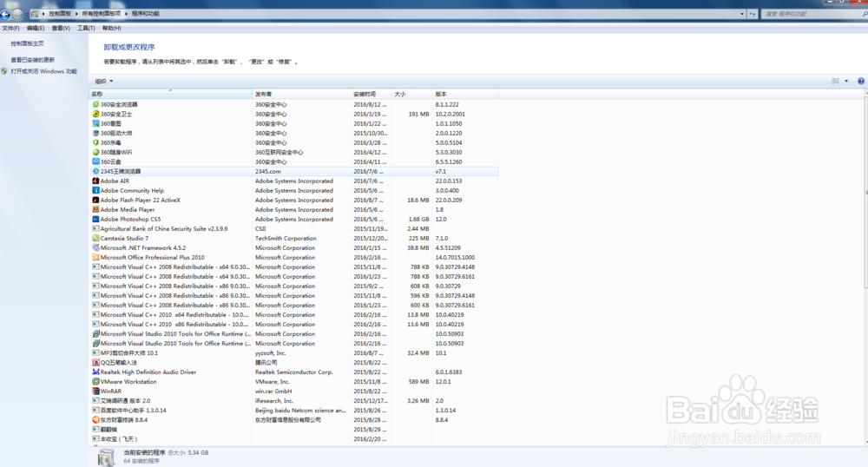This screenshot has width=868, height=467.
Task: Sort by the 发布者 column header
Action: (302, 94)
